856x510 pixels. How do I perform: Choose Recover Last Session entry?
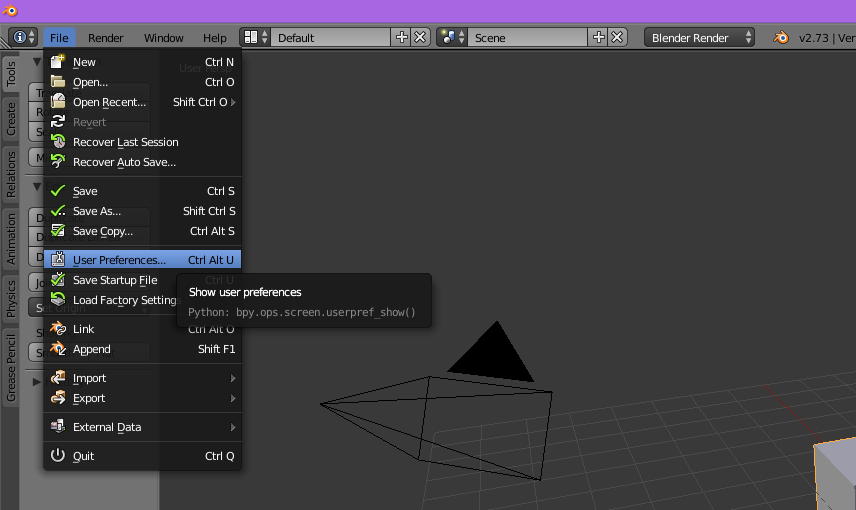pyautogui.click(x=142, y=142)
